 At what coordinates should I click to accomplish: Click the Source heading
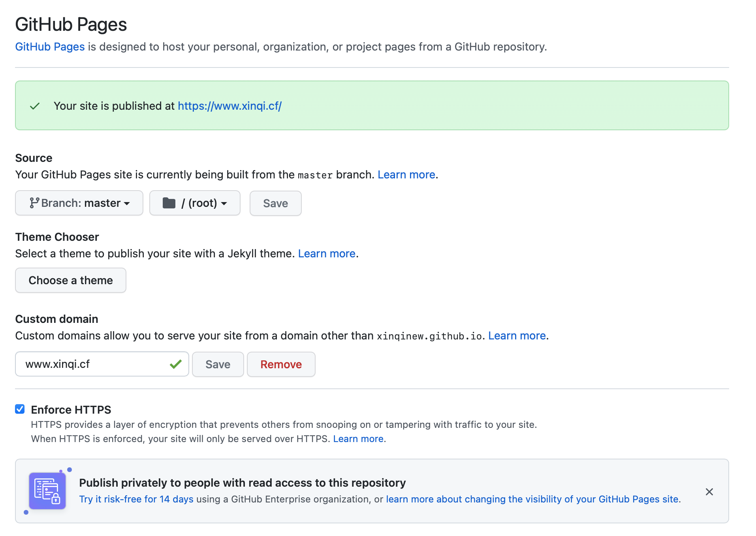[x=34, y=158]
